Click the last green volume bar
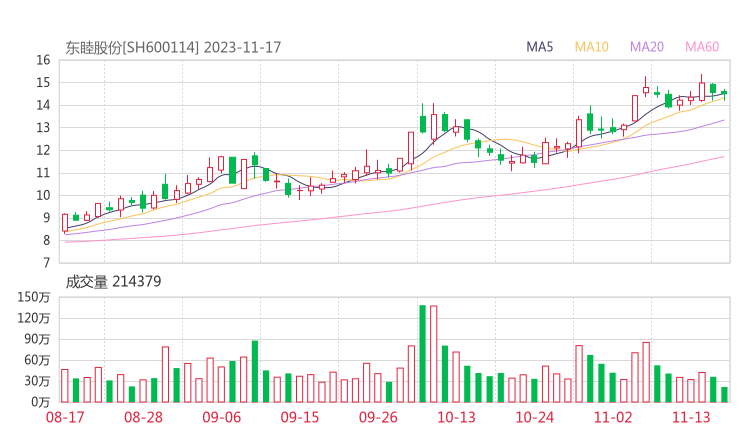This screenshot has width=740, height=440. click(724, 395)
